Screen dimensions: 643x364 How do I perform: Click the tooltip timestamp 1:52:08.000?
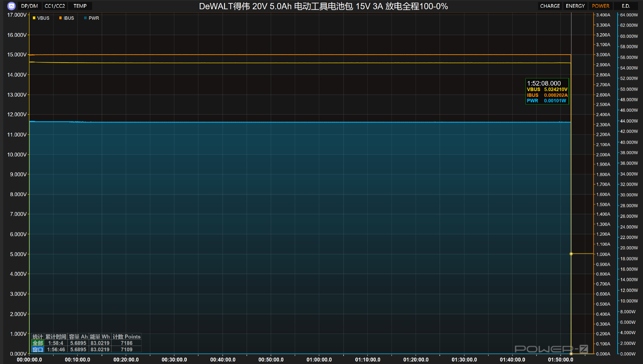pyautogui.click(x=544, y=83)
